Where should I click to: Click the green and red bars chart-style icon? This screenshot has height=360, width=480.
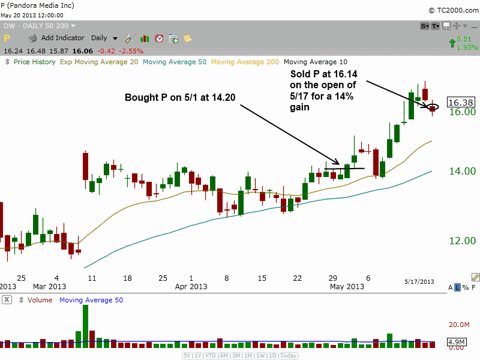pos(145,39)
